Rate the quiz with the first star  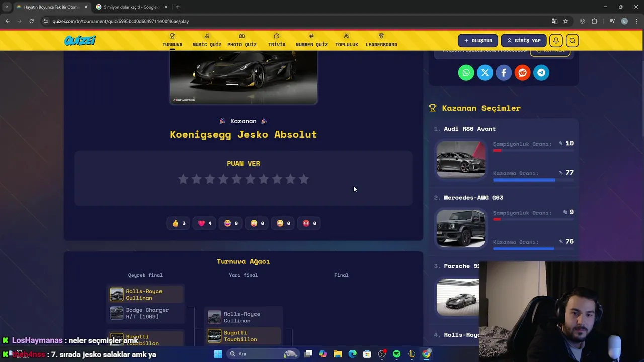tap(183, 179)
